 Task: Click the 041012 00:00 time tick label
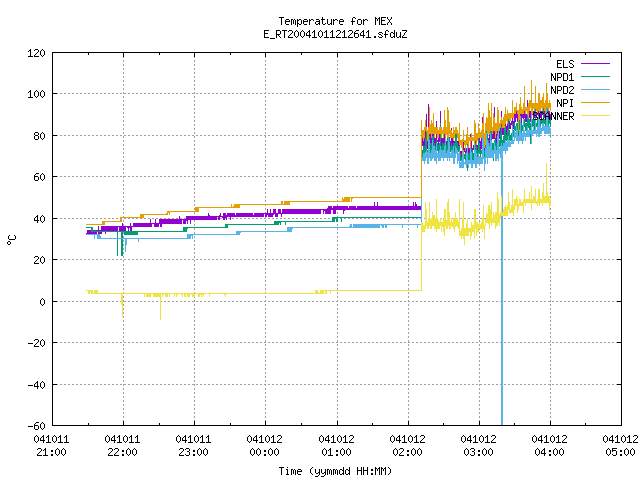point(264,446)
